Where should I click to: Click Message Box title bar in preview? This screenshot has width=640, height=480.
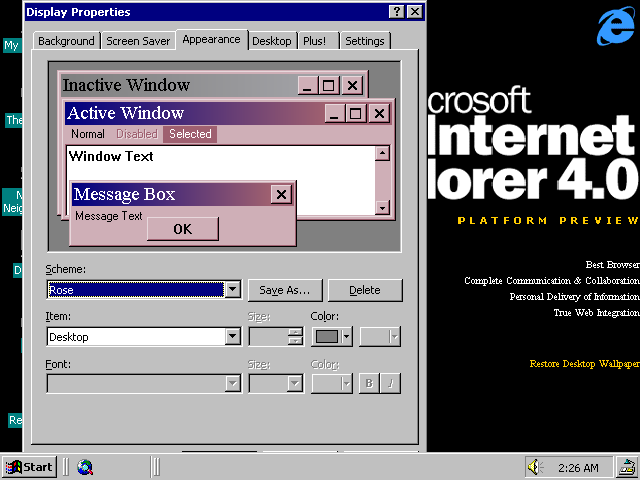click(171, 194)
